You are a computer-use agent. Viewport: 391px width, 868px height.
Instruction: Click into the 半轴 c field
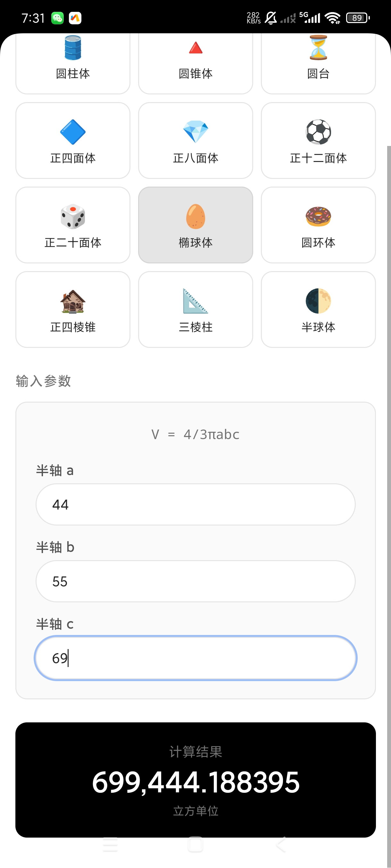coord(196,658)
